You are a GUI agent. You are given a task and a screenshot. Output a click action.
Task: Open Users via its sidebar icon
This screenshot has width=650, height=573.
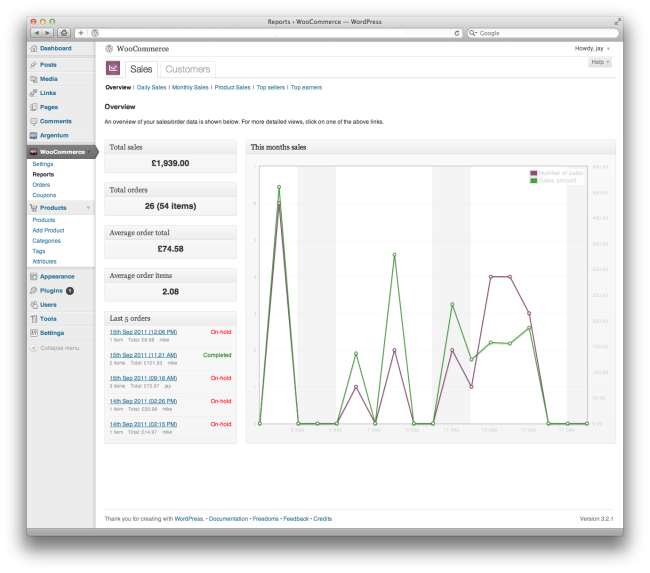(34, 304)
